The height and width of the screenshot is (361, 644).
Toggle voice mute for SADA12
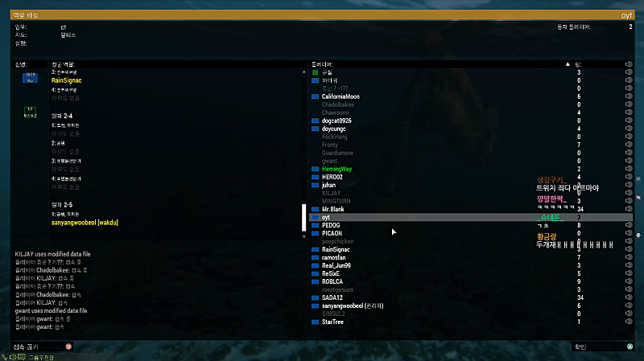[x=629, y=297]
